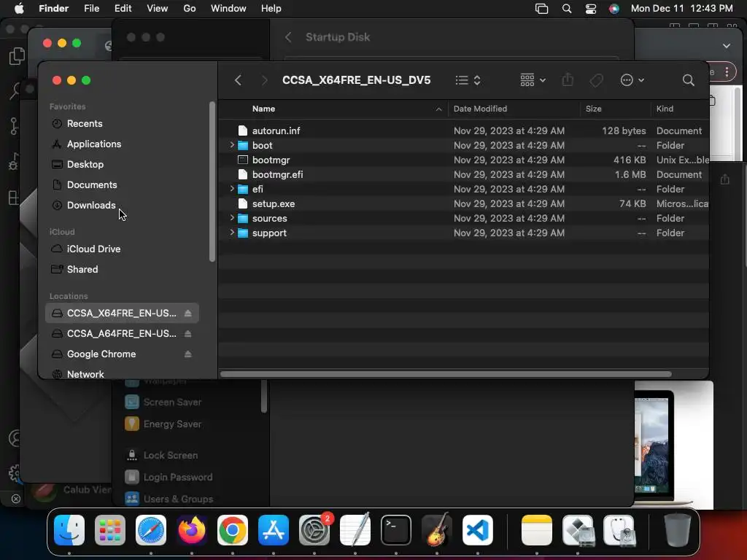Open System Settings from the Dock
Screen dimensions: 747x560
coord(314,529)
